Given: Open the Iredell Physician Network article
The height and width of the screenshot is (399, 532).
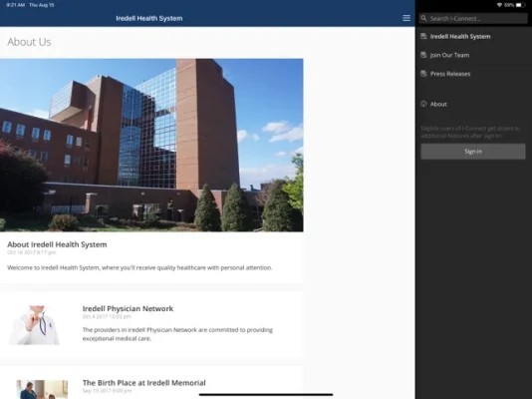Looking at the screenshot, I should 128,308.
